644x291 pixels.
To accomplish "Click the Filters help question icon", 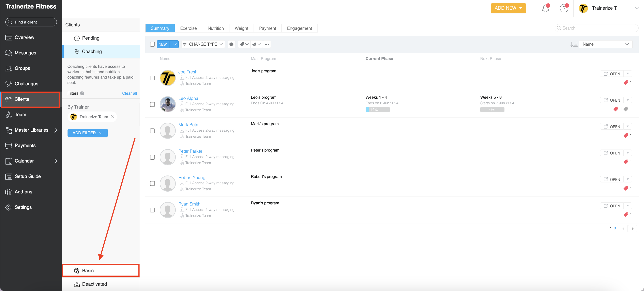I will (82, 93).
